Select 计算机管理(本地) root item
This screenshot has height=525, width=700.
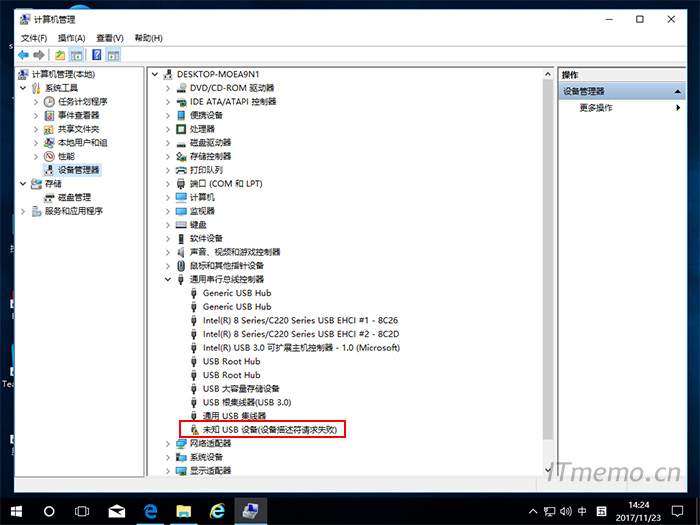(x=63, y=74)
